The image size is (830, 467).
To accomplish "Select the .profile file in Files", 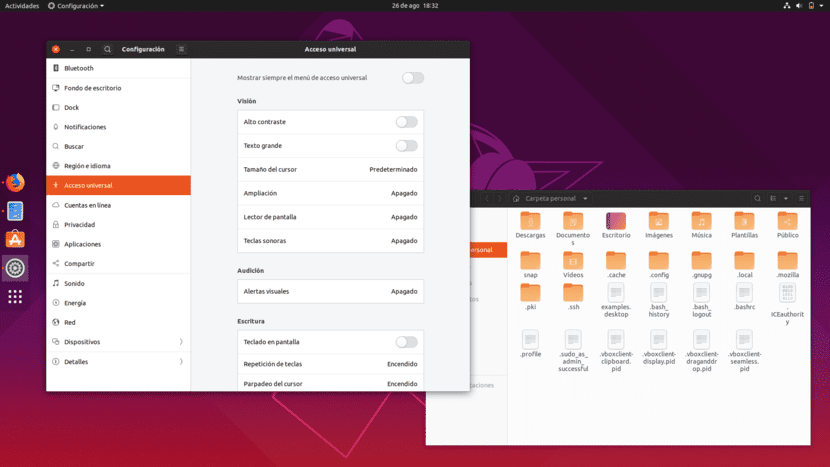I will tap(530, 344).
